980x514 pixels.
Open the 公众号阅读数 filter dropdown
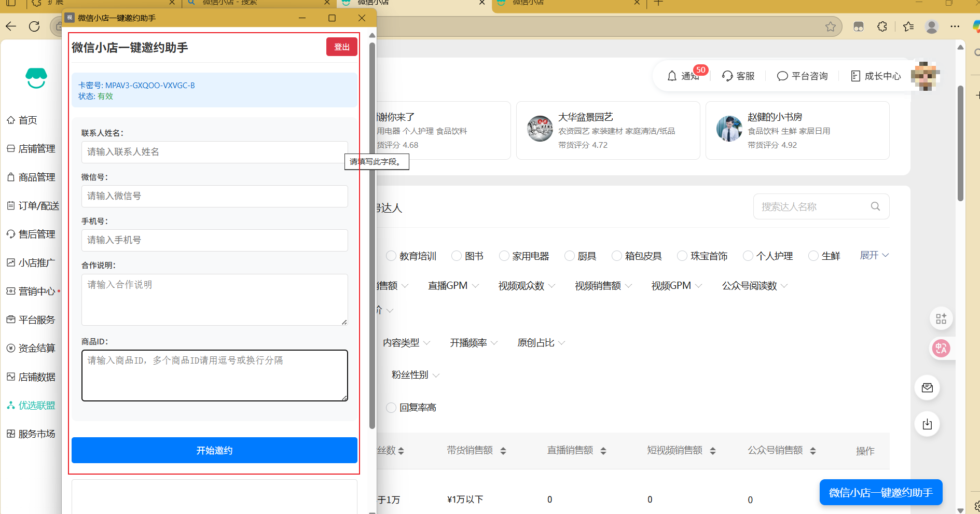coord(755,286)
